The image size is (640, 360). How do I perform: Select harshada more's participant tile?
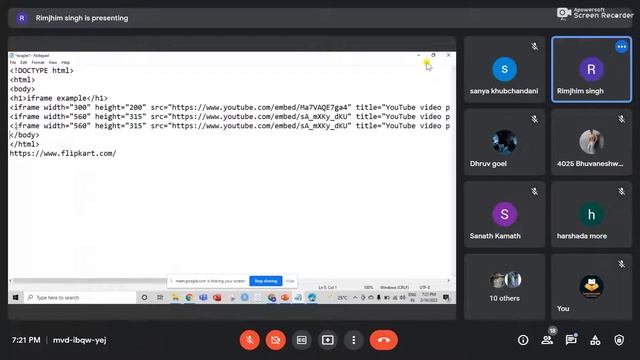591,214
